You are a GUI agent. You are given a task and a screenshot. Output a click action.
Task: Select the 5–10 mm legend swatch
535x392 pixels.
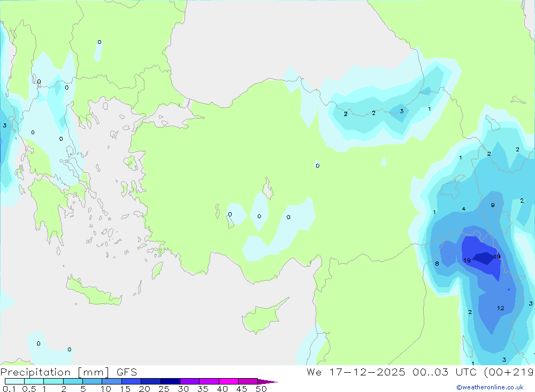(x=92, y=381)
